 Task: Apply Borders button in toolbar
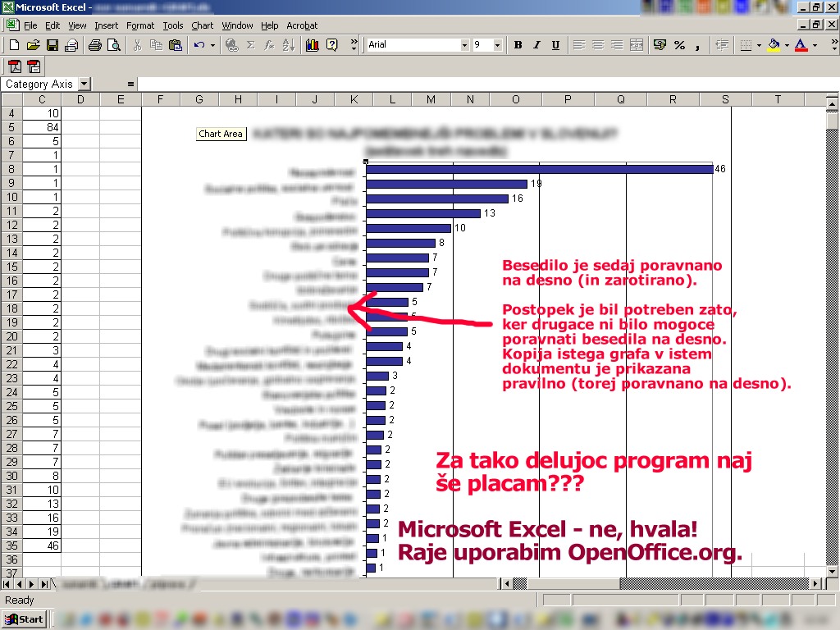[745, 45]
